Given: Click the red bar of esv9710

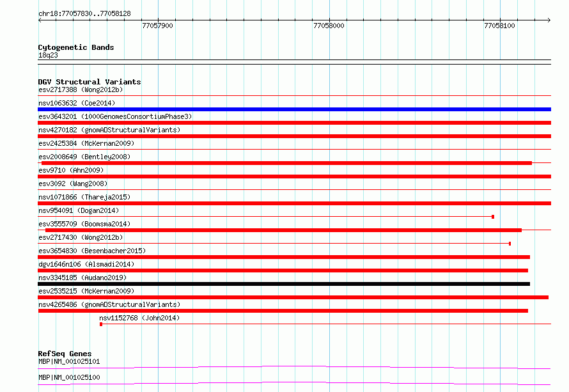Looking at the screenshot, I should [x=294, y=176].
